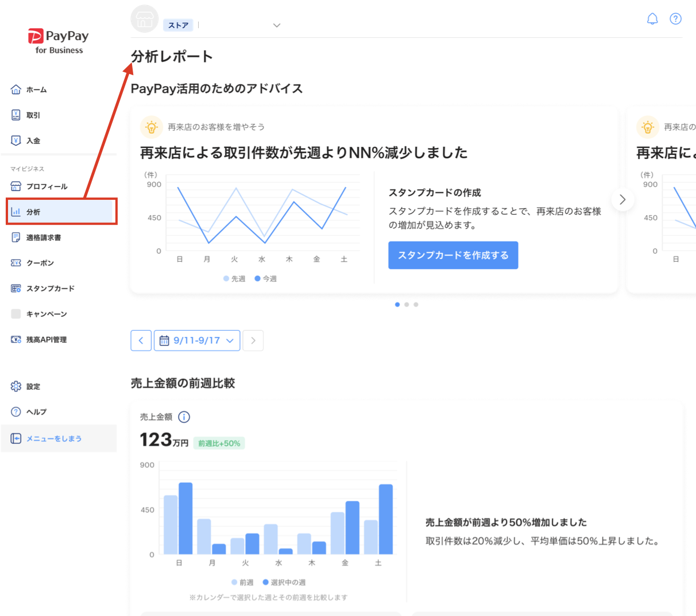Click the store avatar icon in header
This screenshot has width=696, height=616.
pos(145,19)
